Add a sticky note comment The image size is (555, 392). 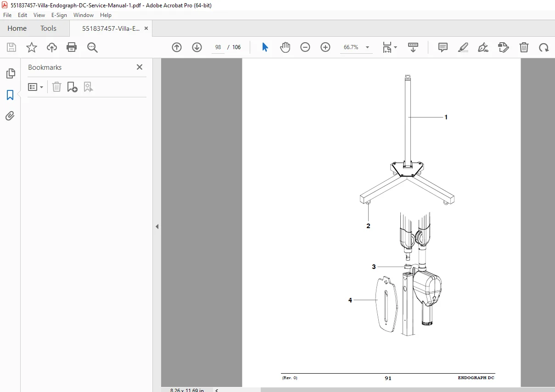443,47
